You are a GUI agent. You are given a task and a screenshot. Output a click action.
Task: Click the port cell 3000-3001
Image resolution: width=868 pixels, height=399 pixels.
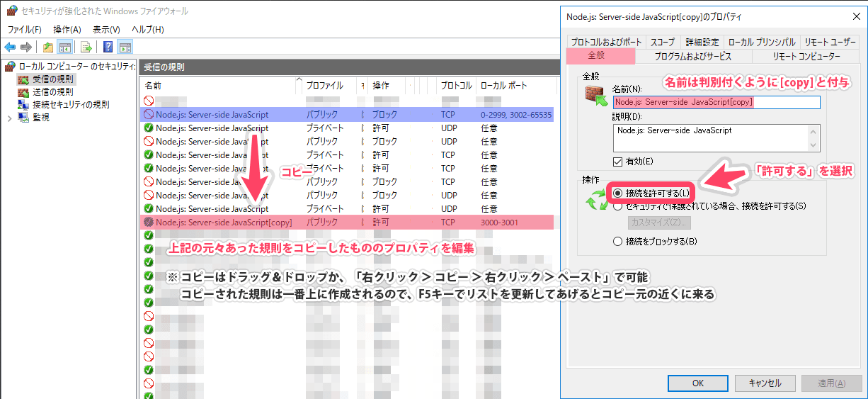tap(499, 222)
